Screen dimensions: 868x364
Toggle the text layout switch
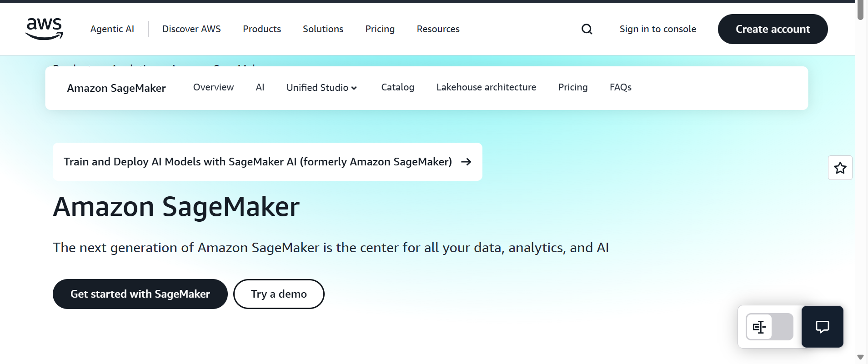pyautogui.click(x=769, y=327)
